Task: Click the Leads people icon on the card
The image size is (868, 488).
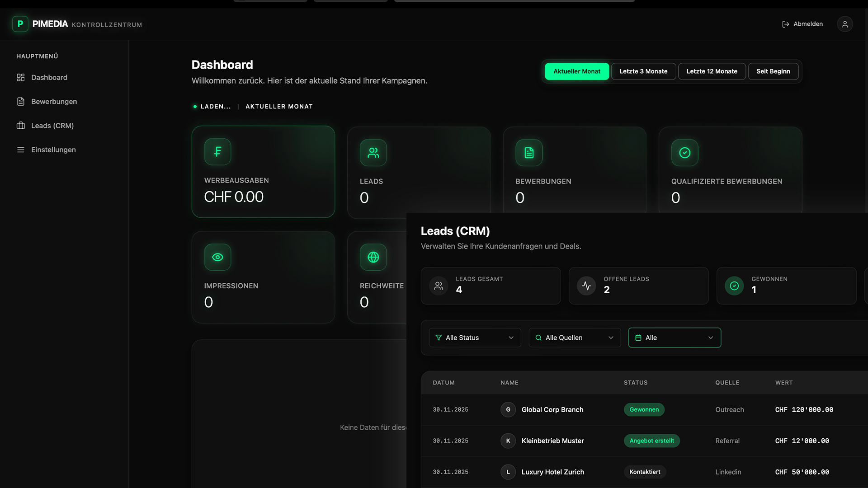Action: (x=373, y=153)
